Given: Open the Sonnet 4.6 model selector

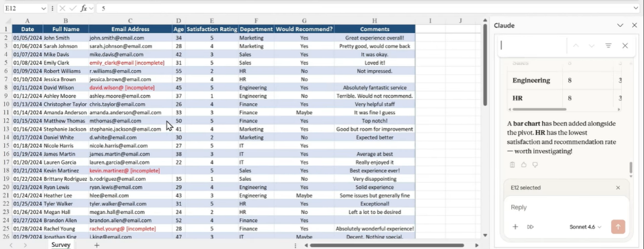Looking at the screenshot, I should (x=586, y=227).
